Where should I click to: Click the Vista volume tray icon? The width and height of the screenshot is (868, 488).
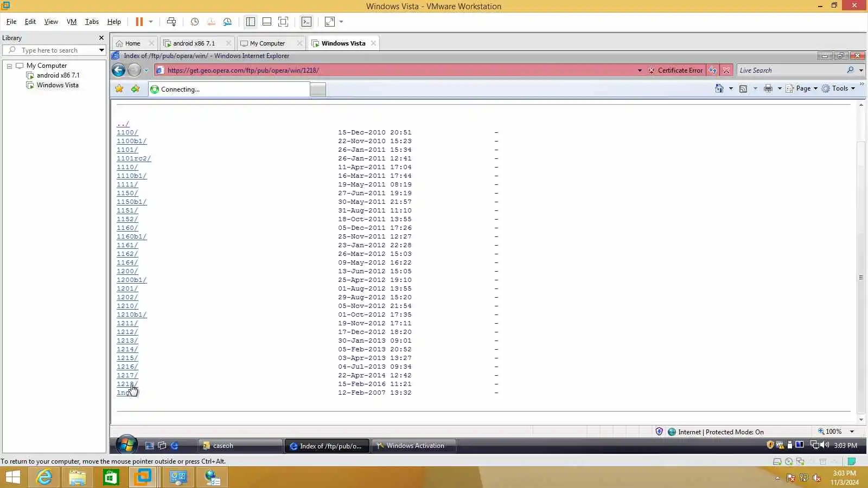pos(825,445)
